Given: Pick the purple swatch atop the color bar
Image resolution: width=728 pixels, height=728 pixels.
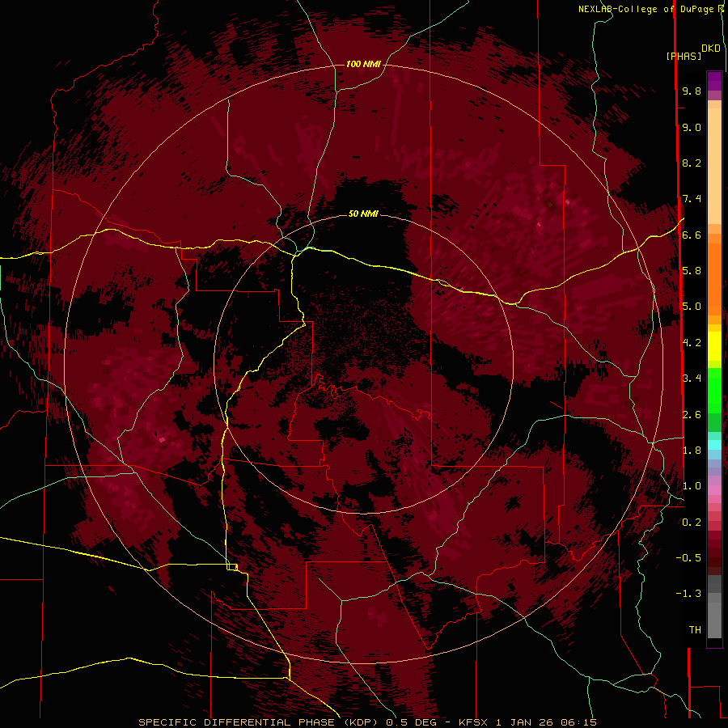Looking at the screenshot, I should [714, 81].
